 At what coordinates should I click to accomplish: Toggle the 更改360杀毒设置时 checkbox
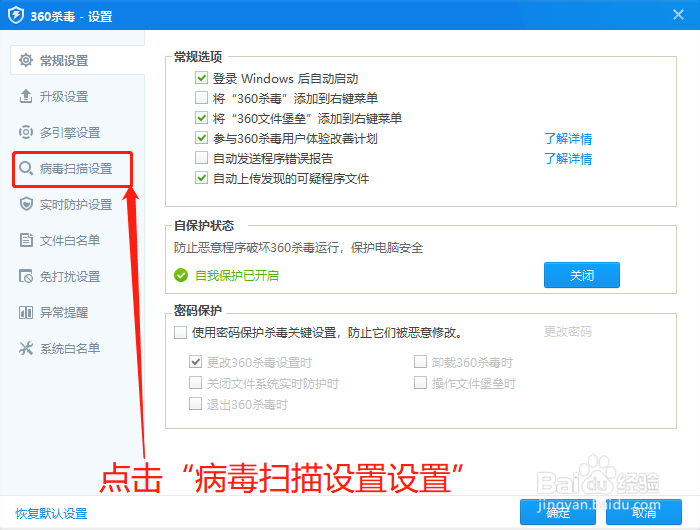coord(196,362)
